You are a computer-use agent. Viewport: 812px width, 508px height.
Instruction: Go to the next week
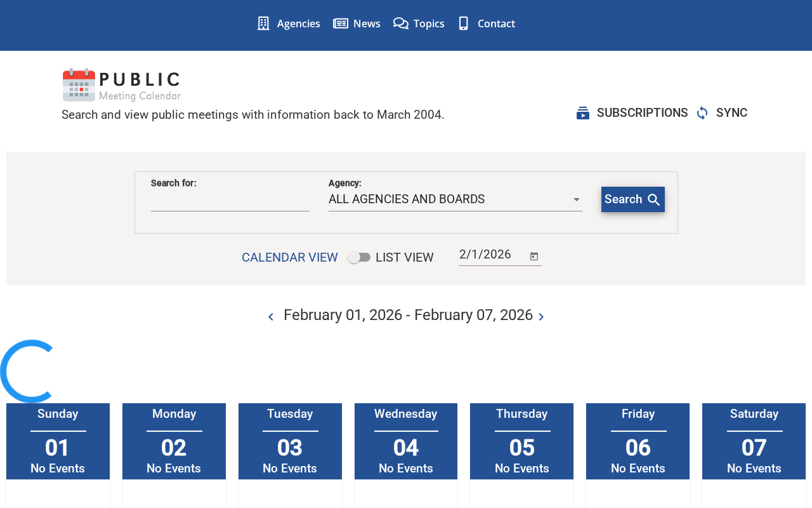(x=541, y=316)
